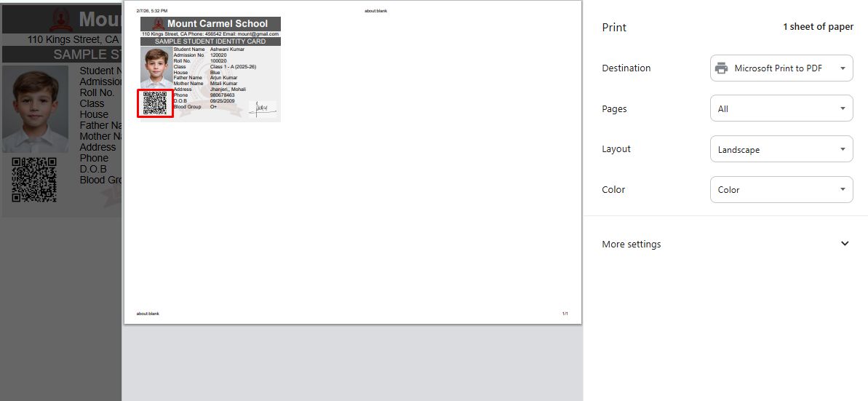This screenshot has width=868, height=401.
Task: Click the More settings label
Action: [x=632, y=245]
